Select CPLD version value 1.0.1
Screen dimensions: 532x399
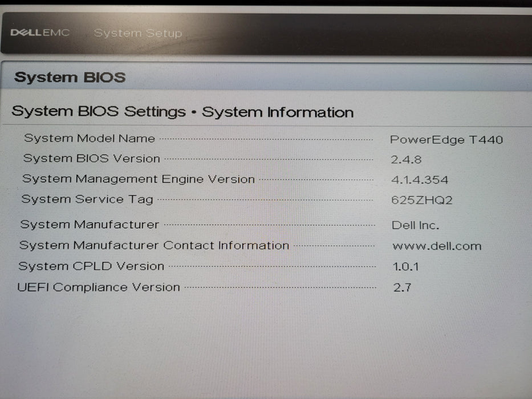point(405,267)
